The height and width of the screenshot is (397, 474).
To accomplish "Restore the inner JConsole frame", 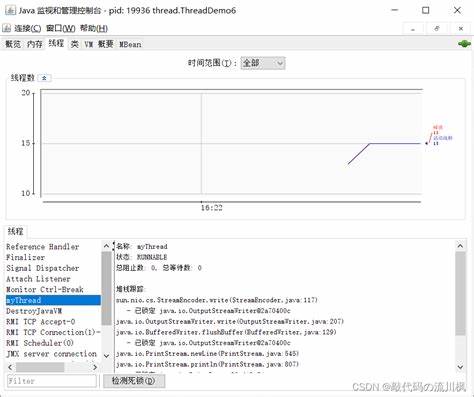I will [437, 29].
